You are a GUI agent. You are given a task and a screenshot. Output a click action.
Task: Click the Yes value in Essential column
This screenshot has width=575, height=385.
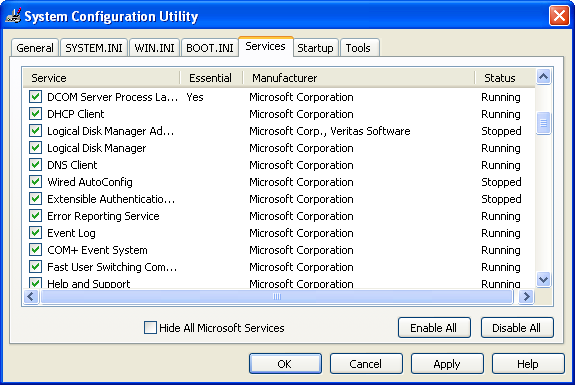(195, 97)
